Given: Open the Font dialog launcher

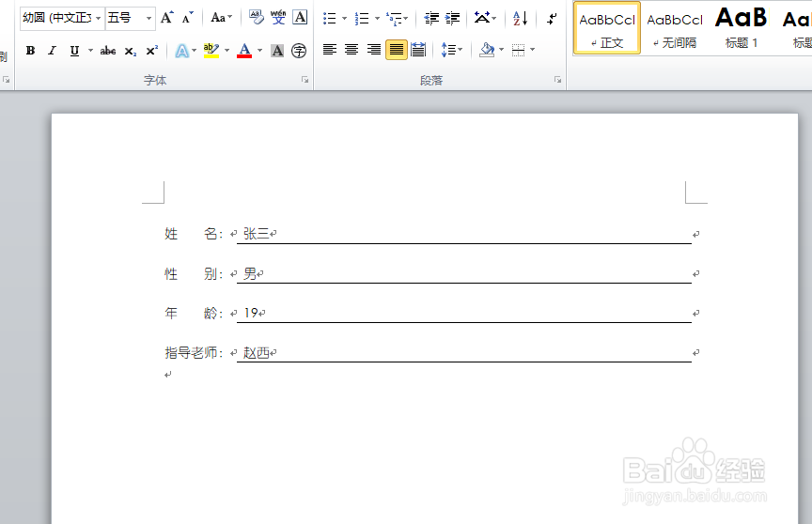Looking at the screenshot, I should pyautogui.click(x=305, y=80).
